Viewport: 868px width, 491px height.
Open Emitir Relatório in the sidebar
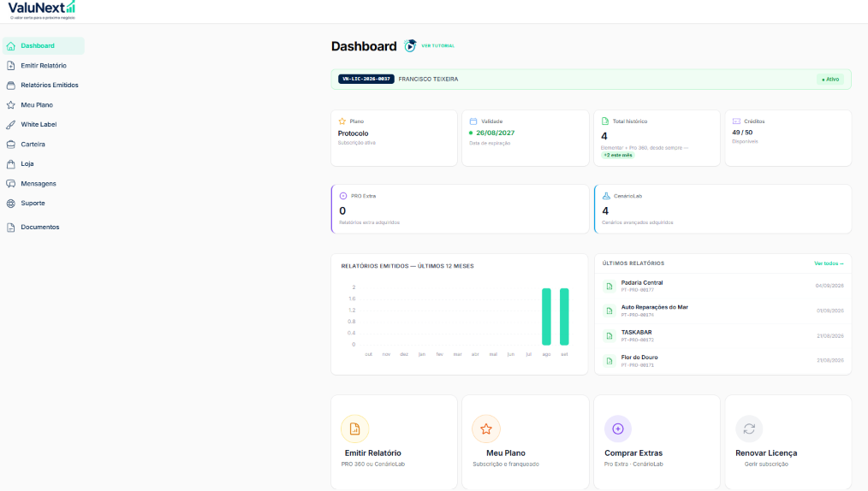44,66
